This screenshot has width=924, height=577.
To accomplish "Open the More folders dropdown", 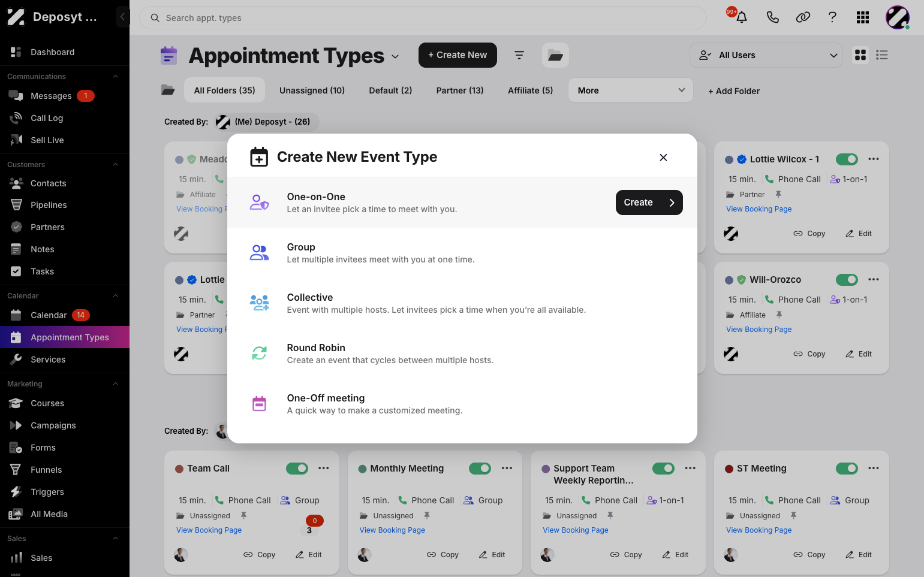I will (x=631, y=90).
